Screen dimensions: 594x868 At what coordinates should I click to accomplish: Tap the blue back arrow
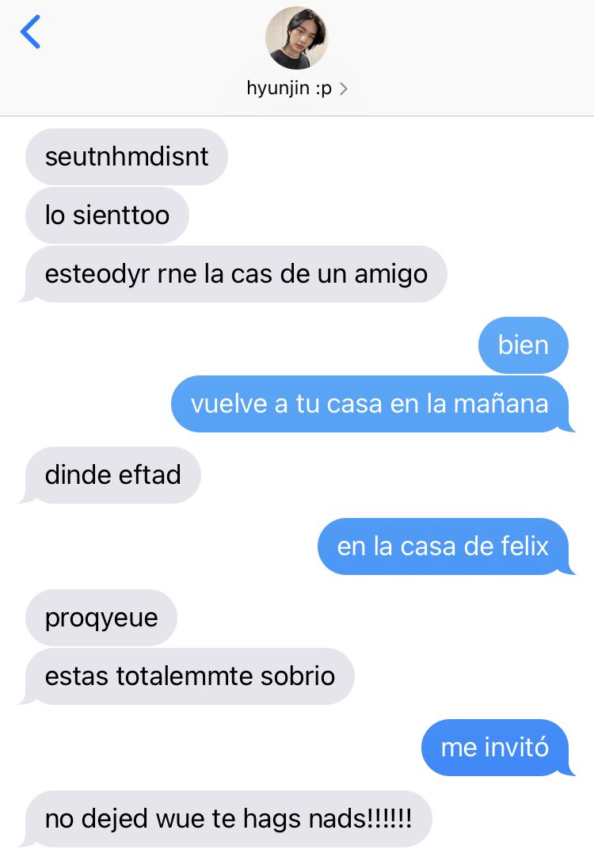point(30,32)
